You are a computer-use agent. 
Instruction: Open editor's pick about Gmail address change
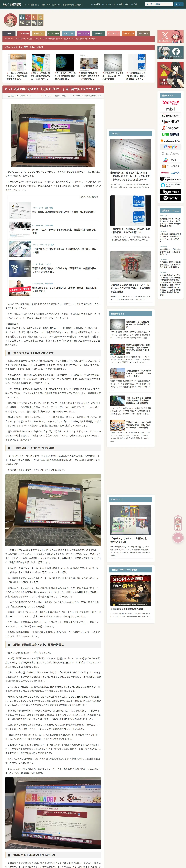[131, 329]
